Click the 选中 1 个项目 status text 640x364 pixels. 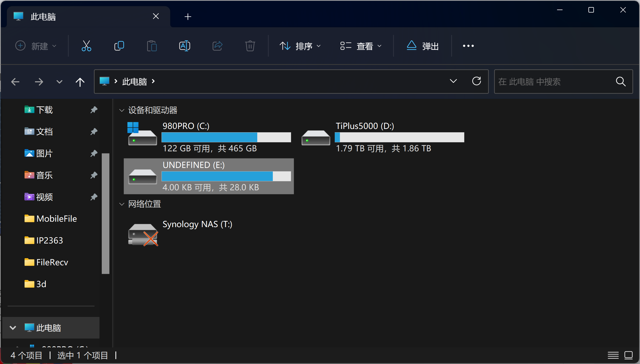click(x=83, y=355)
